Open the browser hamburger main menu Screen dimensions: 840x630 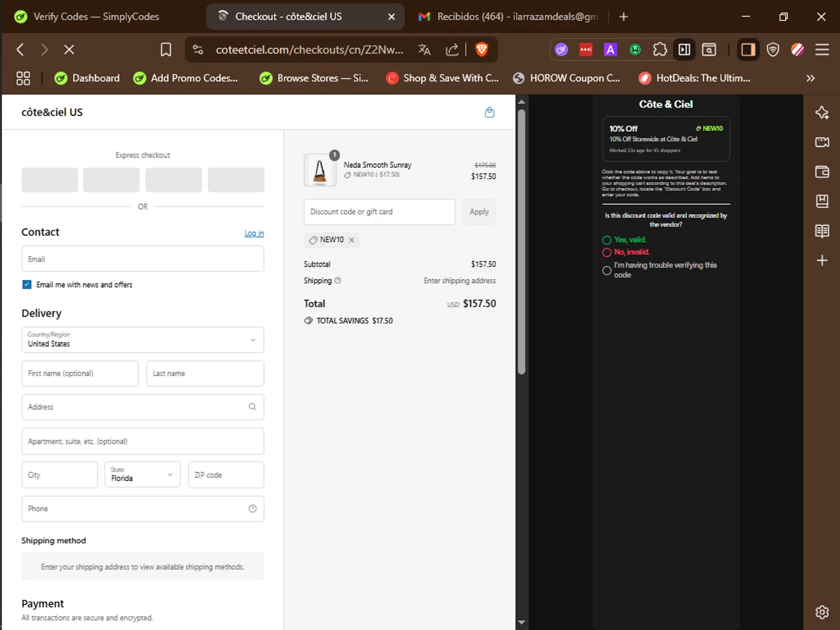click(x=822, y=50)
